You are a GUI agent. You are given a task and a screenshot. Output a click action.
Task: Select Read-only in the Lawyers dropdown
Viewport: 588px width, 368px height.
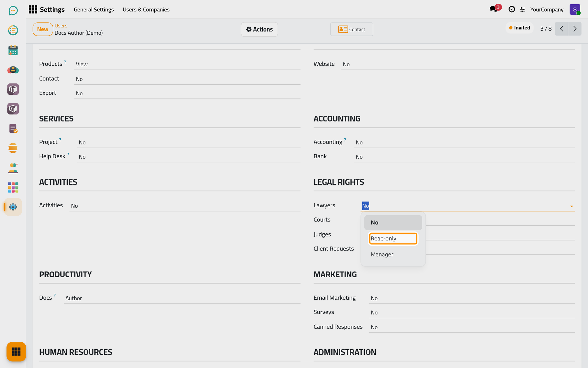pos(393,239)
